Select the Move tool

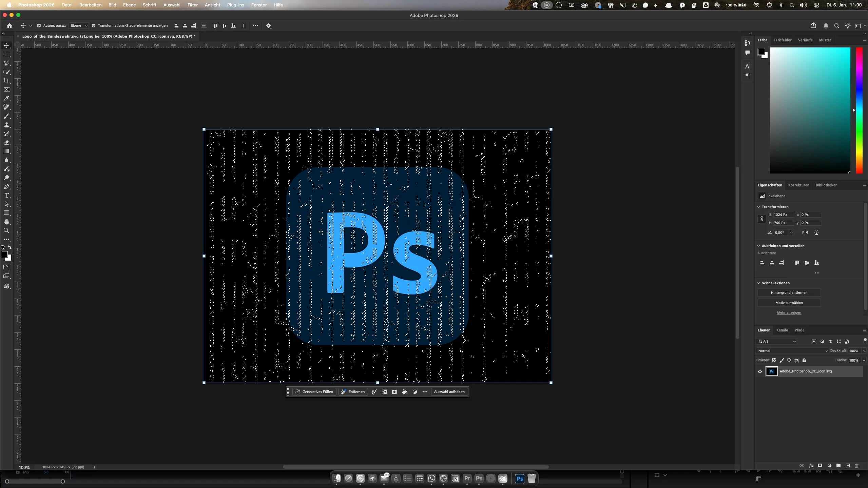pyautogui.click(x=6, y=45)
